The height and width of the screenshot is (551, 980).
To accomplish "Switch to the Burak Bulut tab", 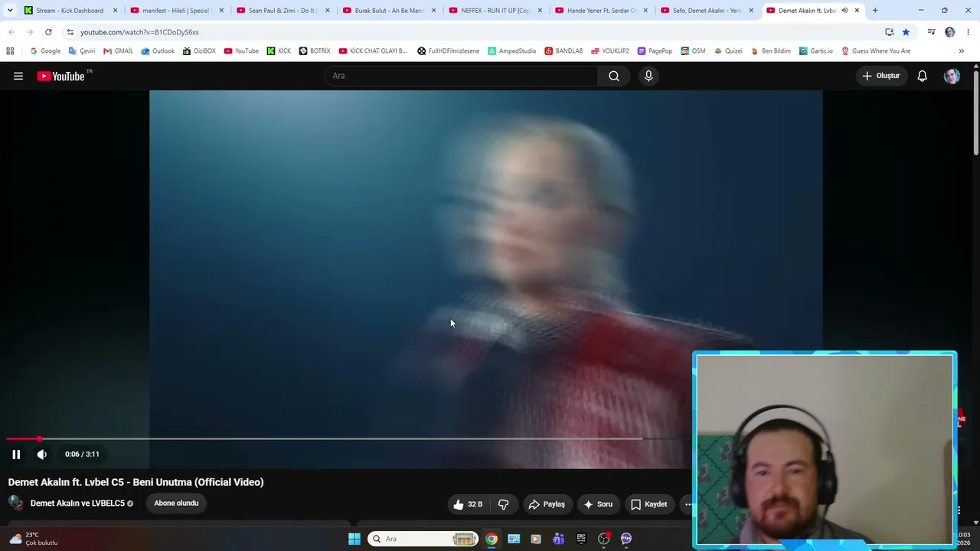I will (389, 11).
